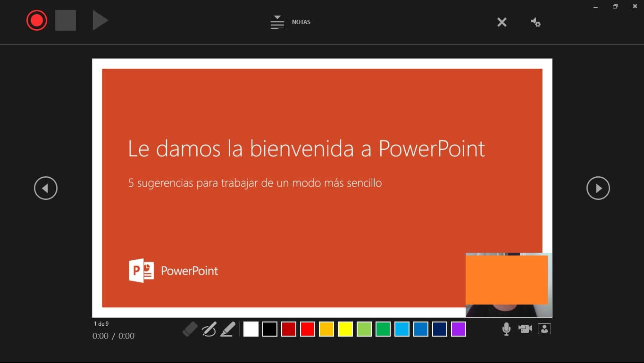The image size is (644, 363).
Task: Click the webcam preview thumbnail
Action: click(509, 285)
